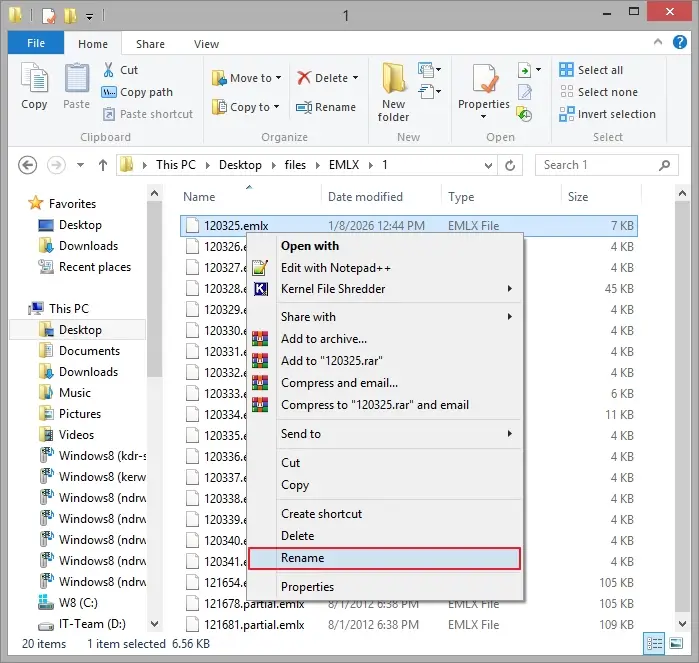Open the Easy access dropdown icon
Screen dimensions: 699x663
tap(430, 92)
